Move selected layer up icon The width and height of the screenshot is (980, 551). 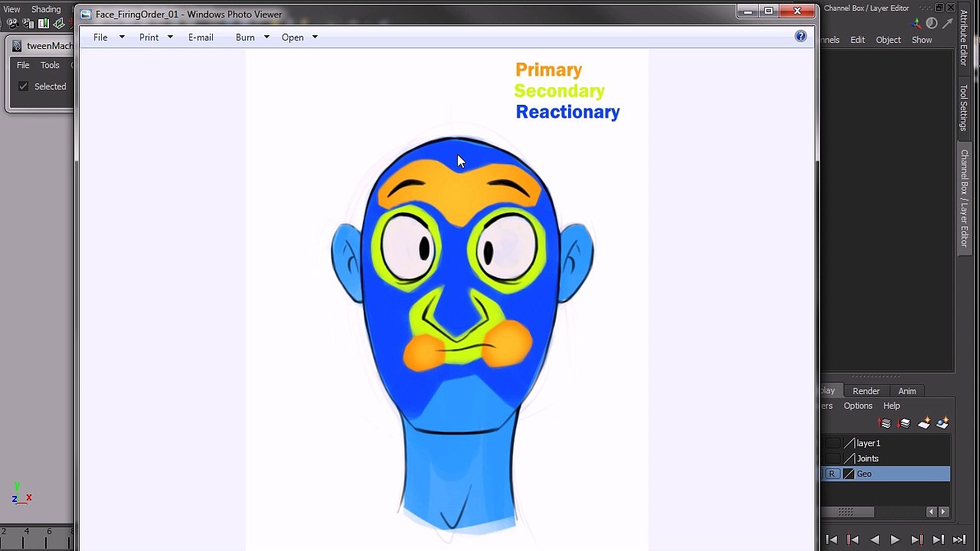884,423
